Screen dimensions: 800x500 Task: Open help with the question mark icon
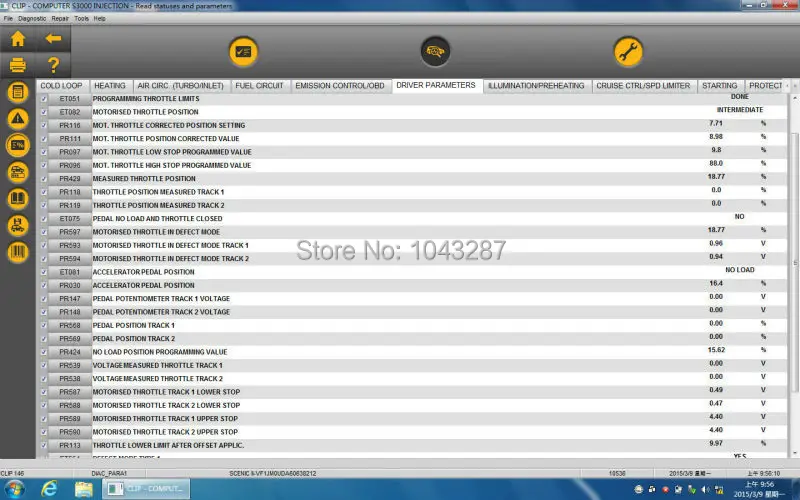tap(53, 65)
